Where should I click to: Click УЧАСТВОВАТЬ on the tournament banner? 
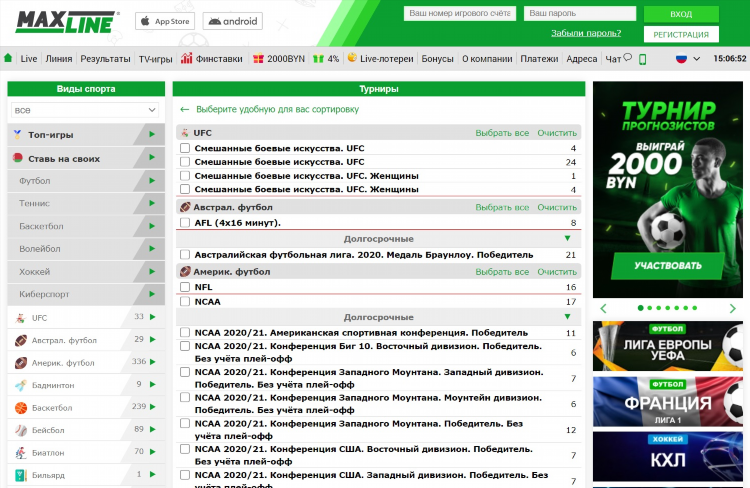(x=668, y=266)
